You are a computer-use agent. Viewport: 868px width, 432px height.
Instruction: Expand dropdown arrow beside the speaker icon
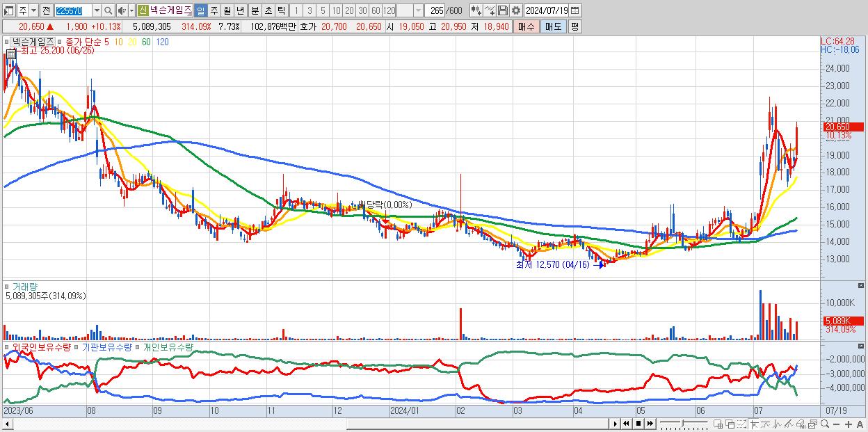pyautogui.click(x=131, y=10)
